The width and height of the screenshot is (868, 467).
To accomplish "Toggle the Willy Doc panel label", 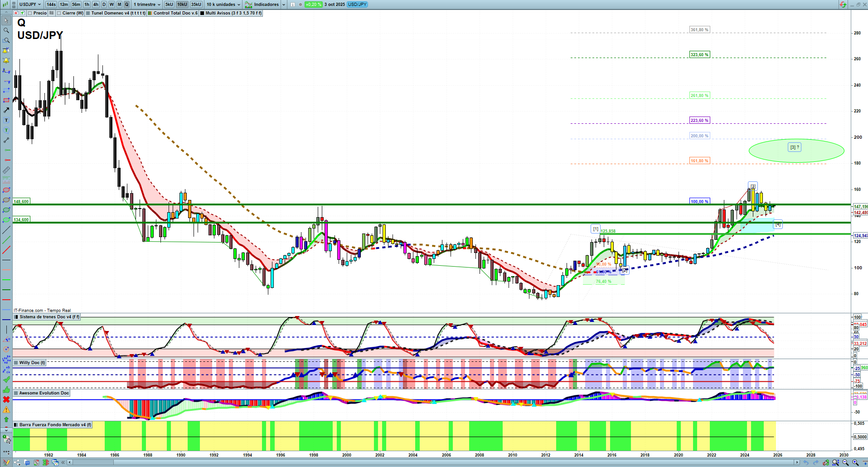I will pyautogui.click(x=29, y=363).
